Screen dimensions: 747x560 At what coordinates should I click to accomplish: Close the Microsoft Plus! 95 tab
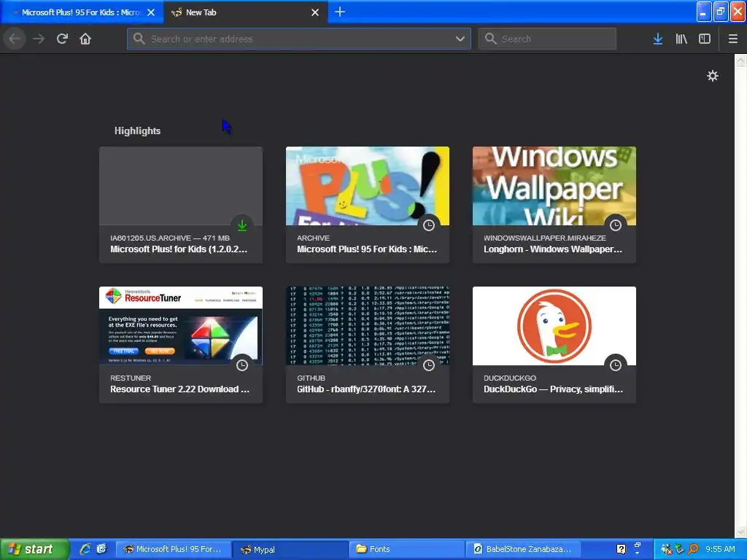pos(151,12)
